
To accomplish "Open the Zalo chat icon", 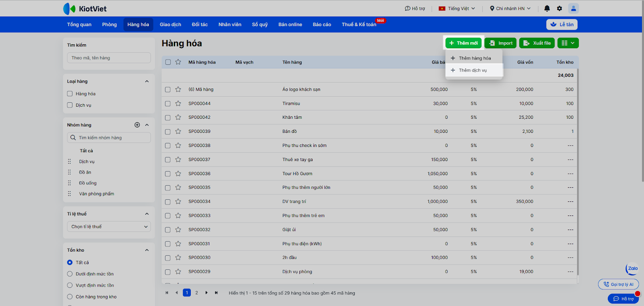I will [x=632, y=269].
